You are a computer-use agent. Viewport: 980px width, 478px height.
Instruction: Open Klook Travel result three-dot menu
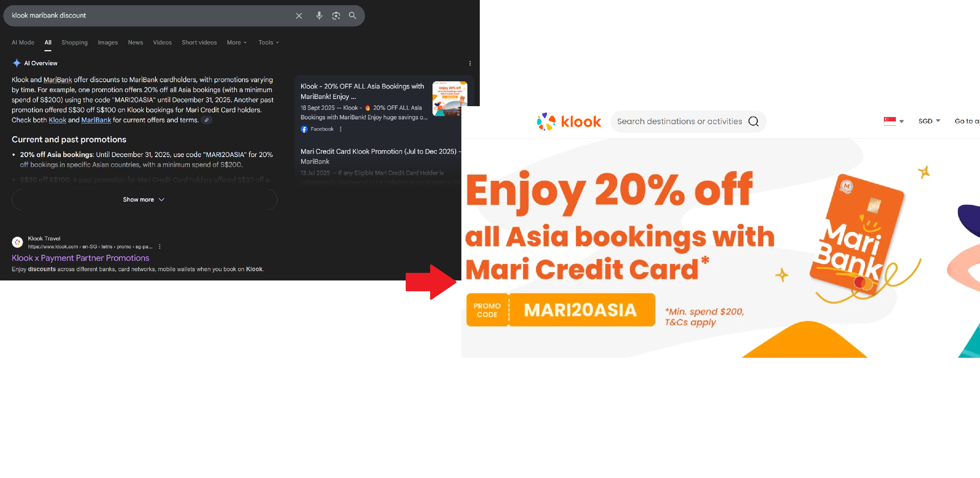click(160, 247)
